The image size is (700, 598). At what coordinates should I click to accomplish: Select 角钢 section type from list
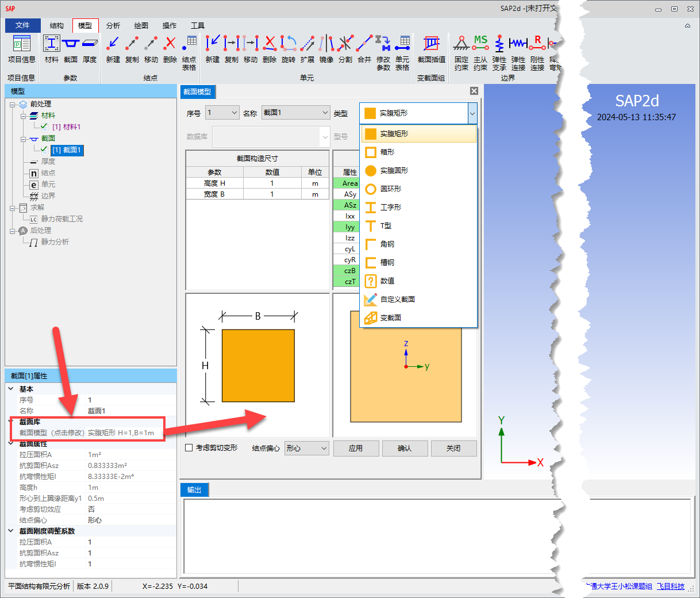(419, 244)
